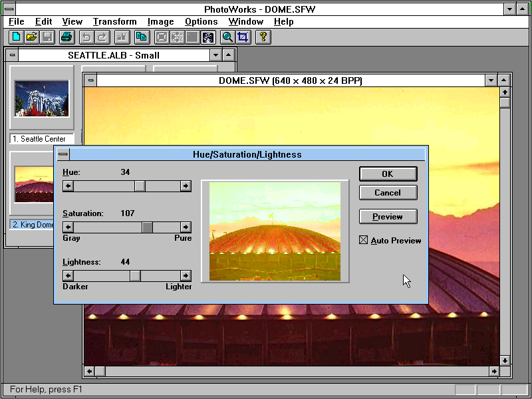532x399 pixels.
Task: Minimize the SEATTLE.ALB album window
Action: (x=215, y=55)
